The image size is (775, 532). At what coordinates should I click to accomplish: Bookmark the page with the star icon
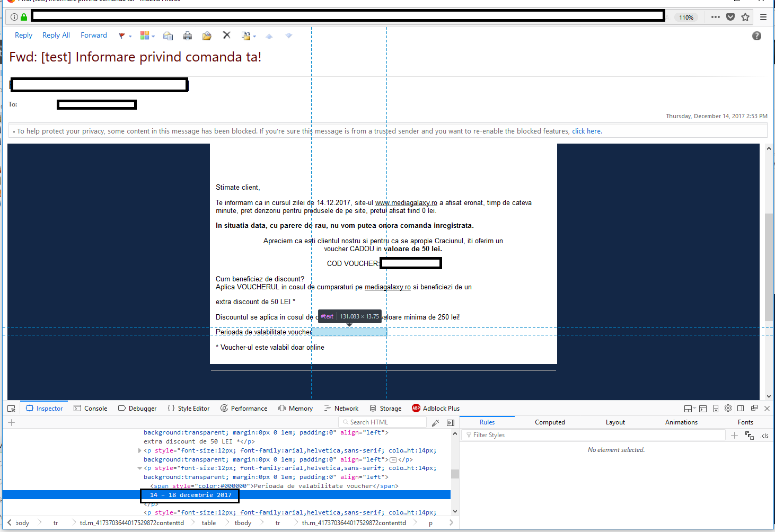pyautogui.click(x=745, y=17)
